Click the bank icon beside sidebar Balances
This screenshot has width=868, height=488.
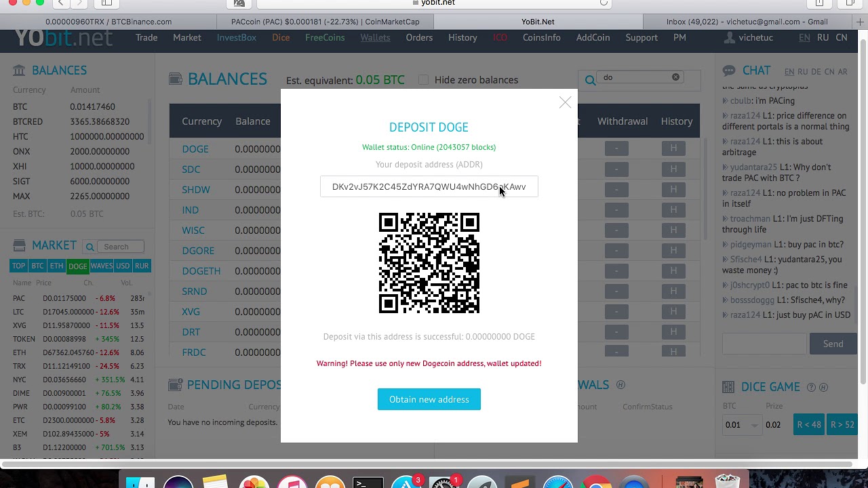click(19, 70)
